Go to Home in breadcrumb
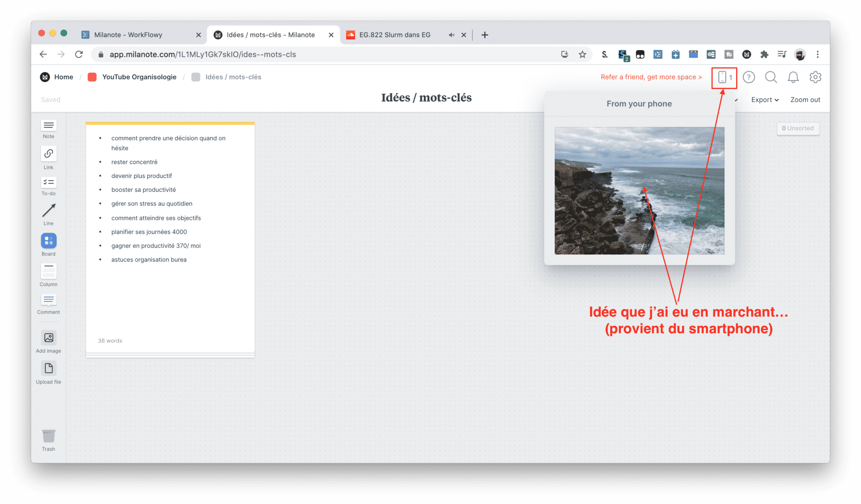 click(63, 77)
